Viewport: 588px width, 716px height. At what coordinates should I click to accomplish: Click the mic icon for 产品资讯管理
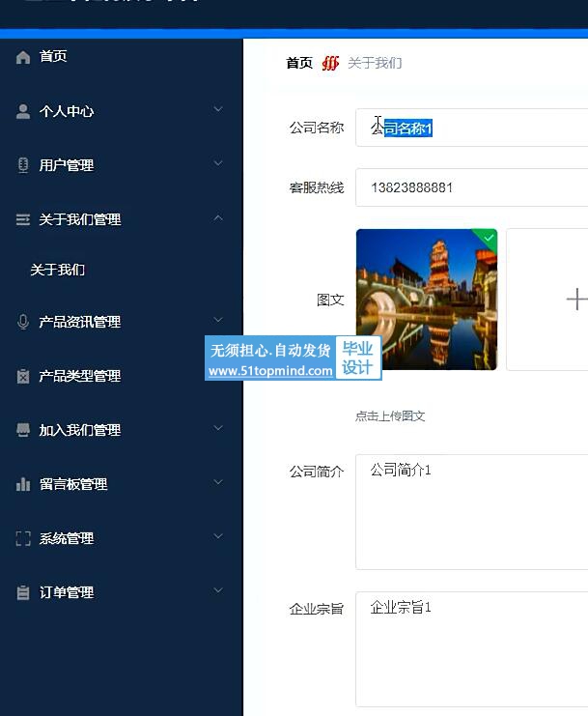coord(23,322)
